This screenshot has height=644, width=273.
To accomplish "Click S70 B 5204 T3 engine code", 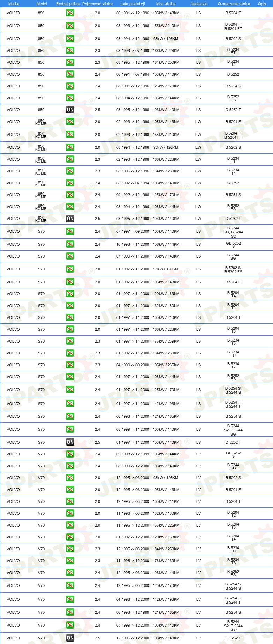I will pyautogui.click(x=233, y=330).
